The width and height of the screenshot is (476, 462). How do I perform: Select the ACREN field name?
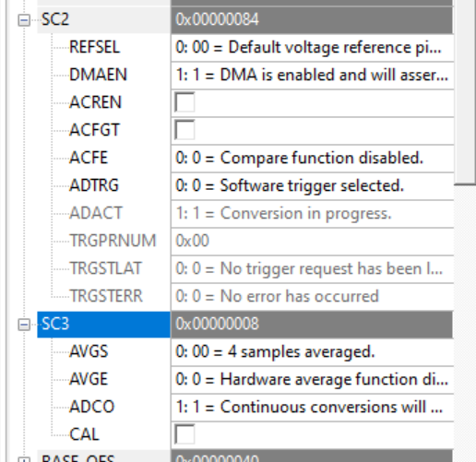pyautogui.click(x=96, y=102)
